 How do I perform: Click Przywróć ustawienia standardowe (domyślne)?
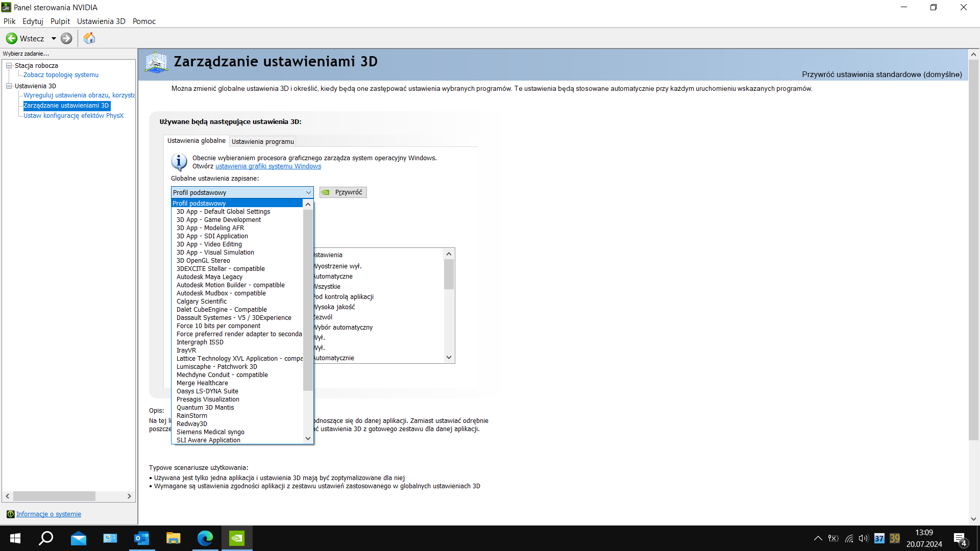point(882,74)
